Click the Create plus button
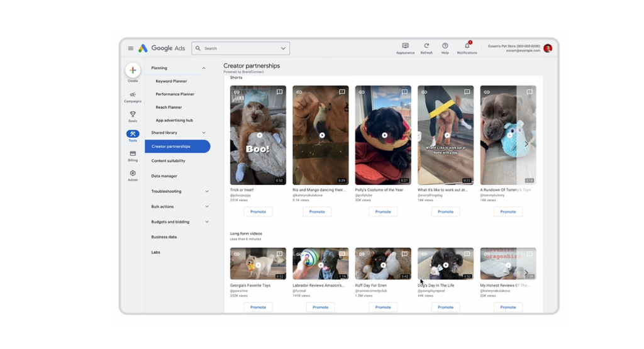This screenshot has height=349, width=644. [x=133, y=70]
